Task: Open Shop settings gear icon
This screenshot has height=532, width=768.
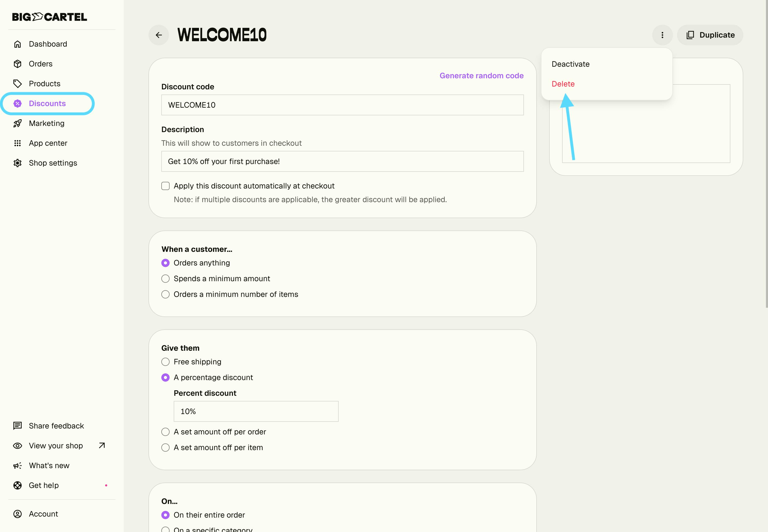Action: click(18, 163)
